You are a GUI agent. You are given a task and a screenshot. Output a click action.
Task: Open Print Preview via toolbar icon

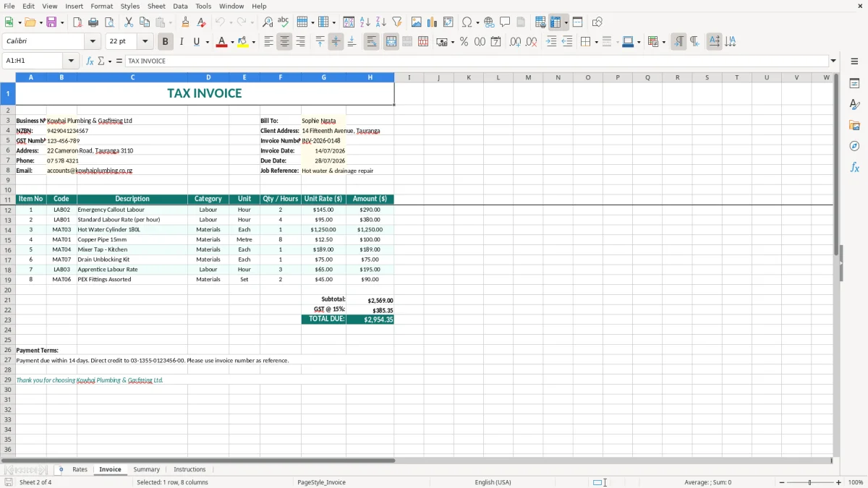coord(110,22)
